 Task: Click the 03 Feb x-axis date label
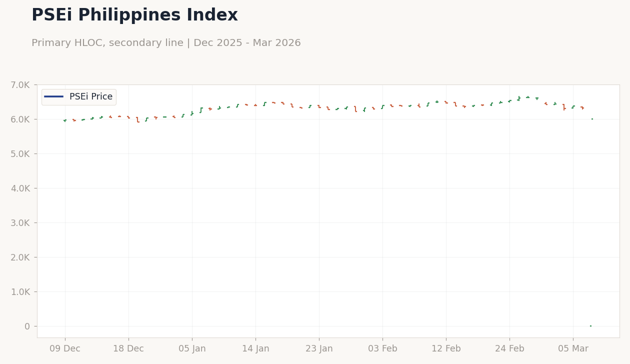coord(382,349)
